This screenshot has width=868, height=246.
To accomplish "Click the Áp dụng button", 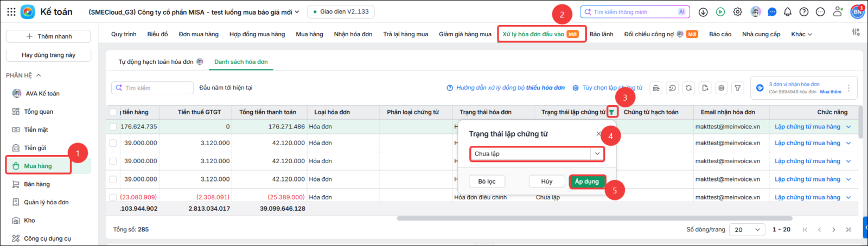I will 587,182.
